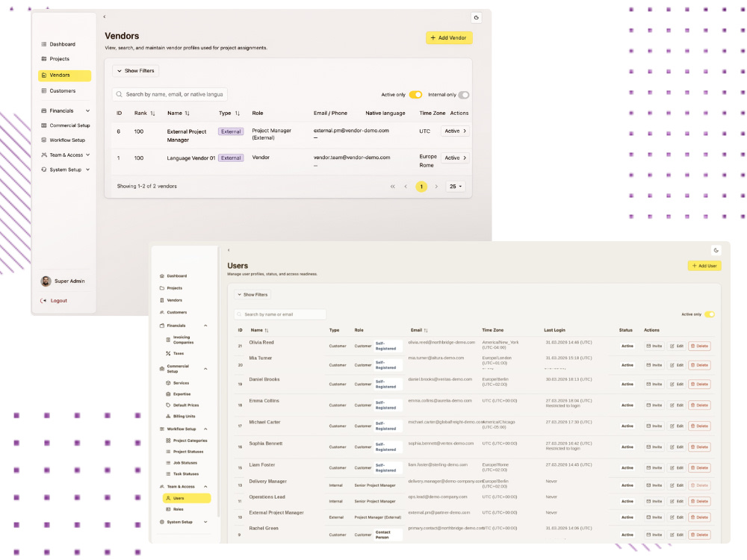The image size is (747, 560).
Task: Expand System Setup in Vendors window sidebar
Action: pos(87,170)
